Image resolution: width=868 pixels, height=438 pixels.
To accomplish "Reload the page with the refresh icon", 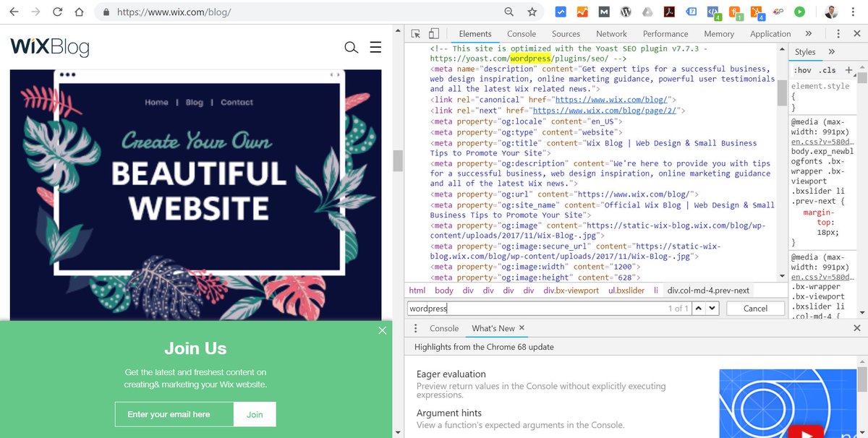I will click(x=57, y=12).
